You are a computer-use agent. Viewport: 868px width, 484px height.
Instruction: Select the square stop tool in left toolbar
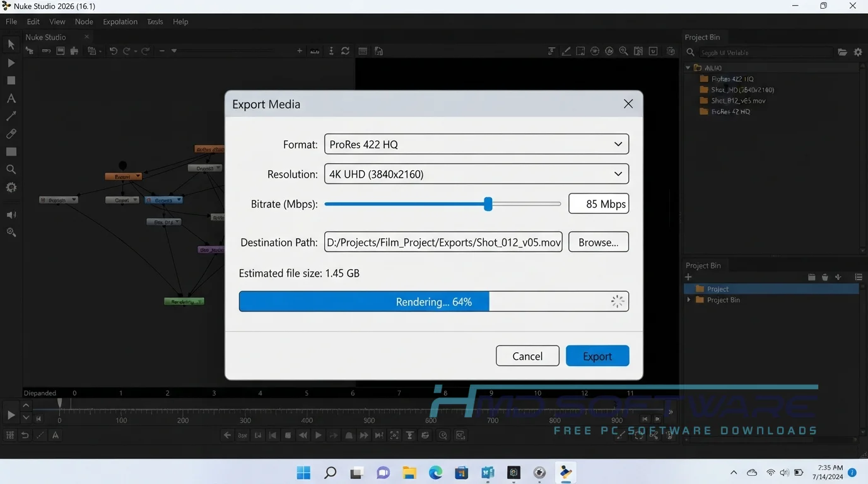11,81
